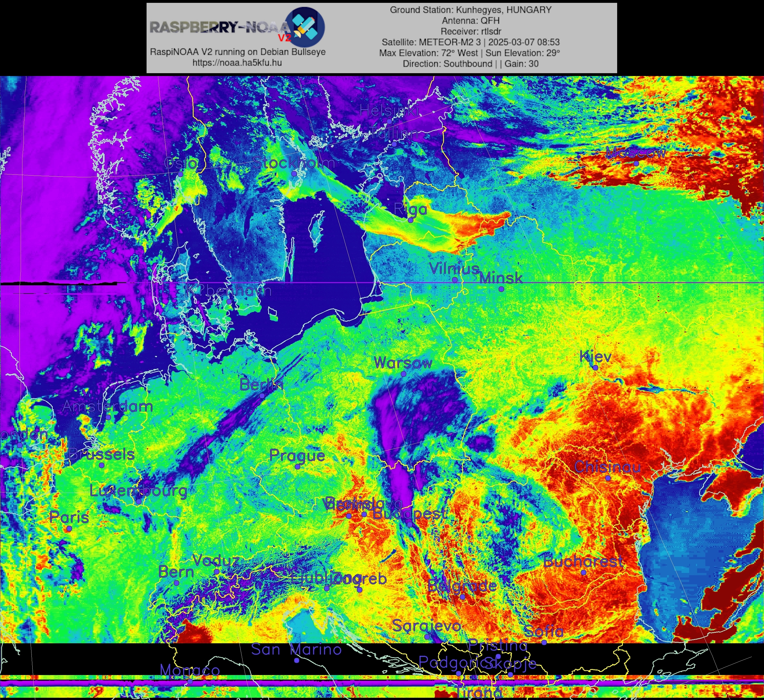Click the Sofia city label
Screen dimensions: 764x700
pos(543,631)
